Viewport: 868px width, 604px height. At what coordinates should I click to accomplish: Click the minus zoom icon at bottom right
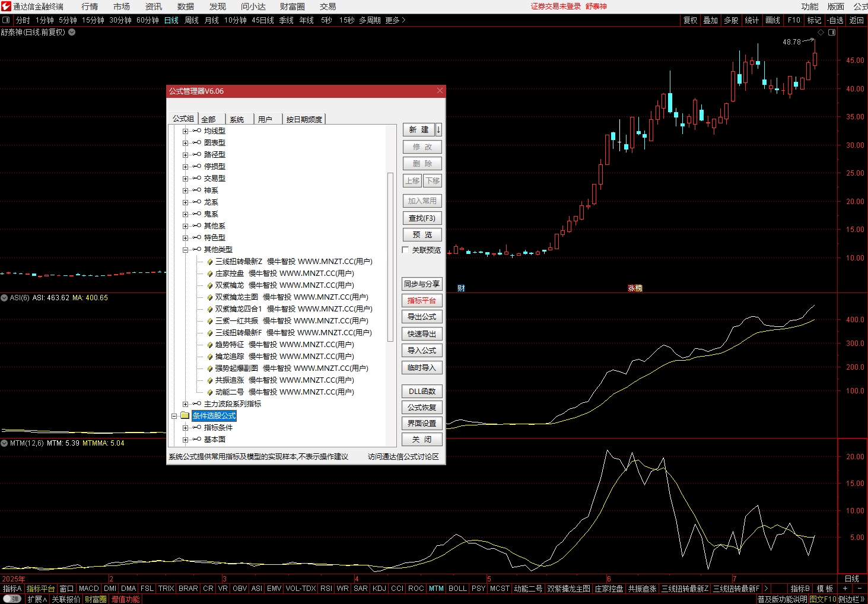pyautogui.click(x=860, y=589)
